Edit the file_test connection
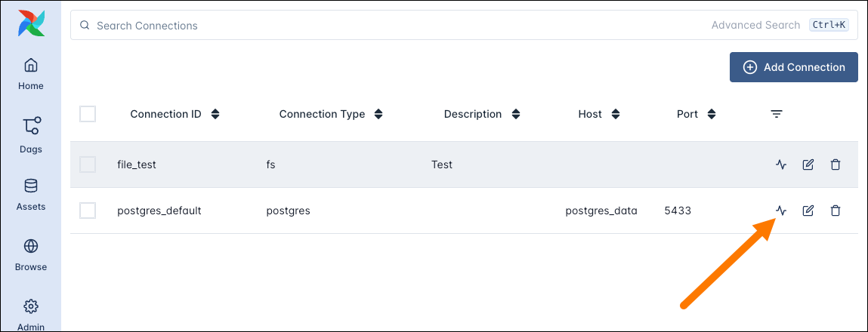The image size is (868, 332). point(808,164)
